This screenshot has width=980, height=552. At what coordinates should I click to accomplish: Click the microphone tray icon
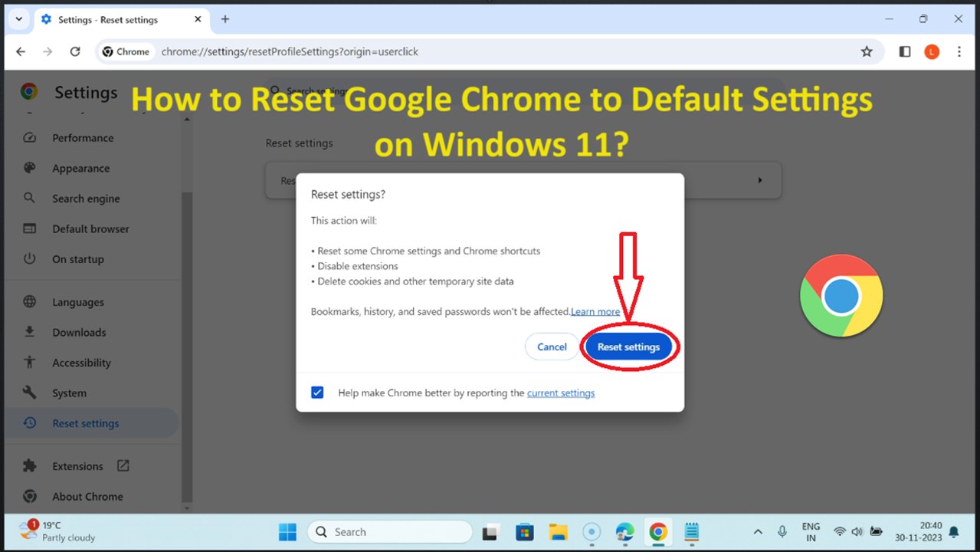tap(782, 532)
